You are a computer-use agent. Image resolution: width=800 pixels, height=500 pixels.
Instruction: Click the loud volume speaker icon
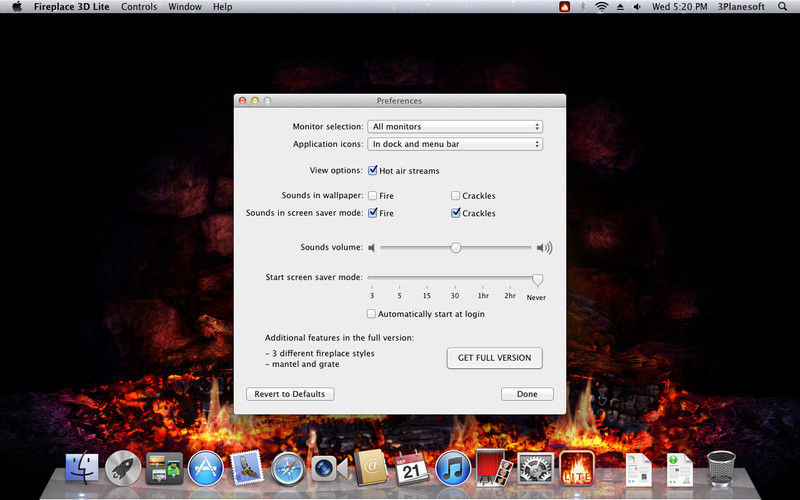tap(544, 248)
